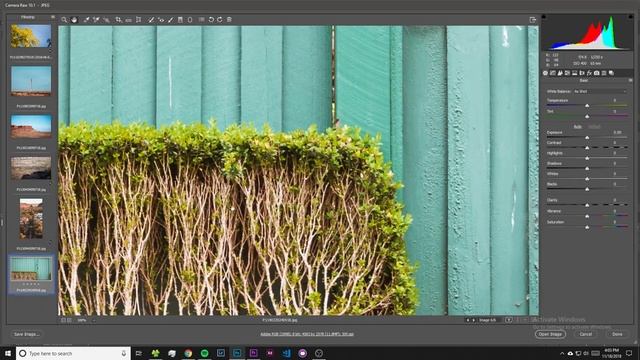Switch to the Lens Corrections panel tab

[x=582, y=73]
